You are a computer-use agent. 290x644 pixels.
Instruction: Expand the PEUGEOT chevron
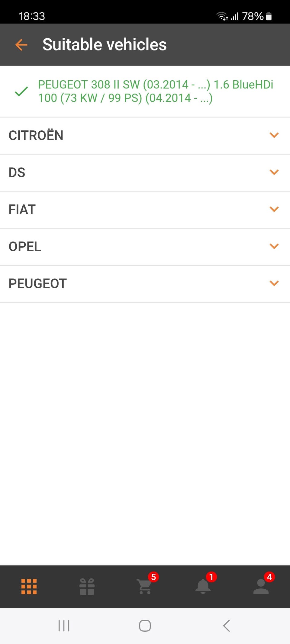[x=274, y=284]
